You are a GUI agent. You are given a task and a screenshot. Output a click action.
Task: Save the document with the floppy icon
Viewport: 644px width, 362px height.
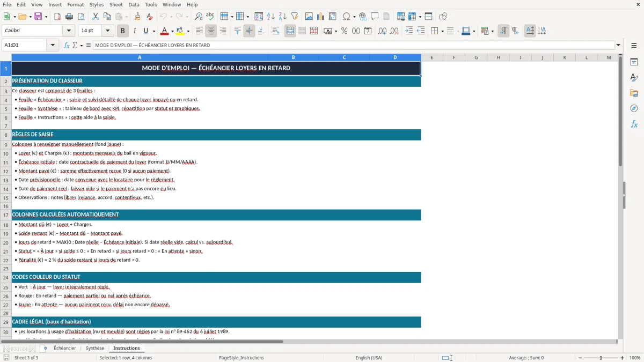[38, 17]
